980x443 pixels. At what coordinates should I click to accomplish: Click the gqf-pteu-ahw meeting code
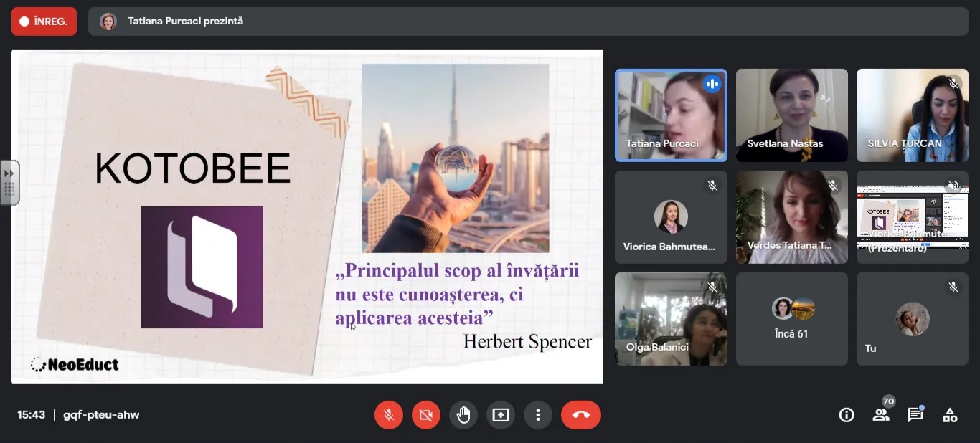point(101,415)
